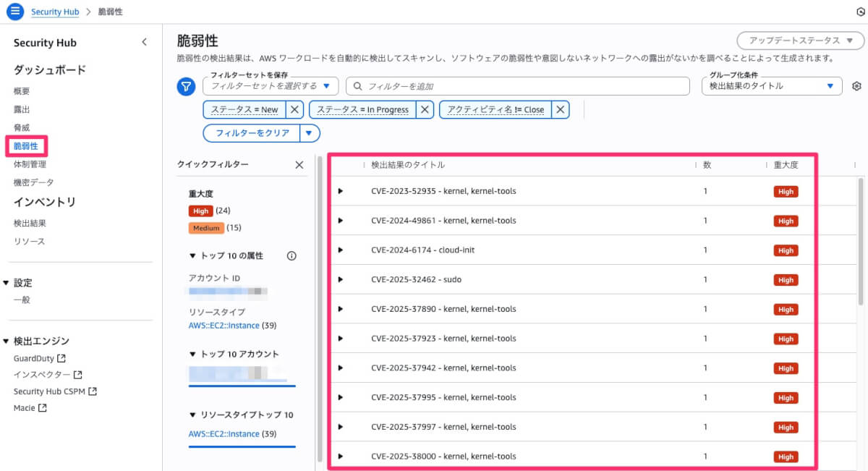Go to 脅威 in the sidebar

(22, 127)
